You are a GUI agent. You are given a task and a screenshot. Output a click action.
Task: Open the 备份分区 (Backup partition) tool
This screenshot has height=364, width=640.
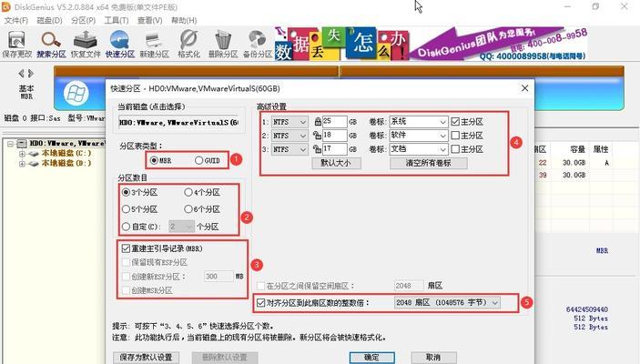pos(257,45)
